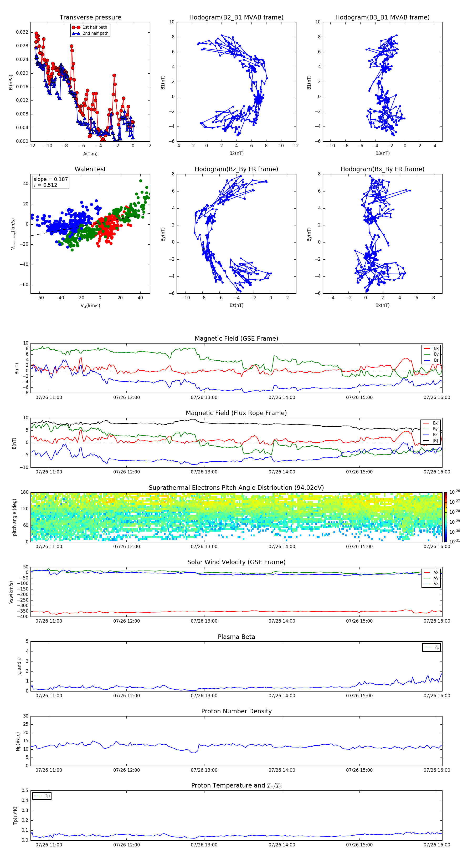Click the "Proton Temperature and Te/Tp" title
The image size is (473, 868).
[236, 786]
